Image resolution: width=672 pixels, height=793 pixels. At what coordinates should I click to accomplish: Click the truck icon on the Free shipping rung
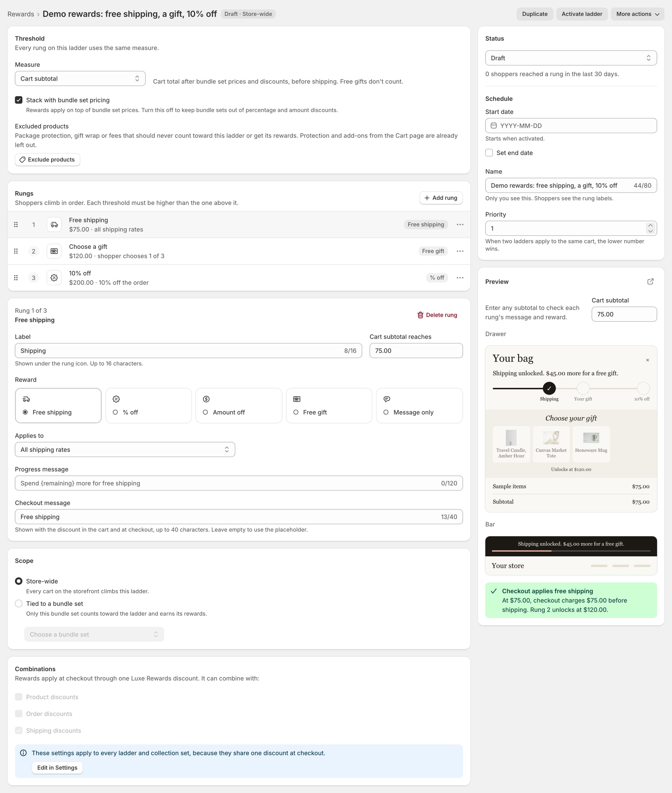pyautogui.click(x=54, y=224)
